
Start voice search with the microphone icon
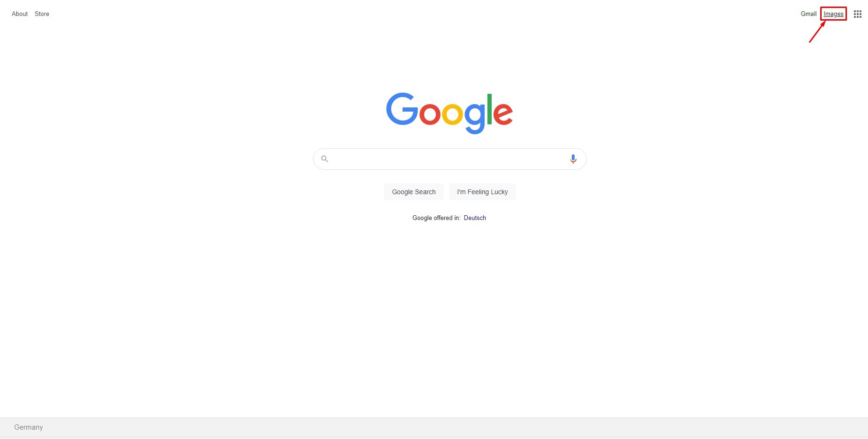coord(573,159)
